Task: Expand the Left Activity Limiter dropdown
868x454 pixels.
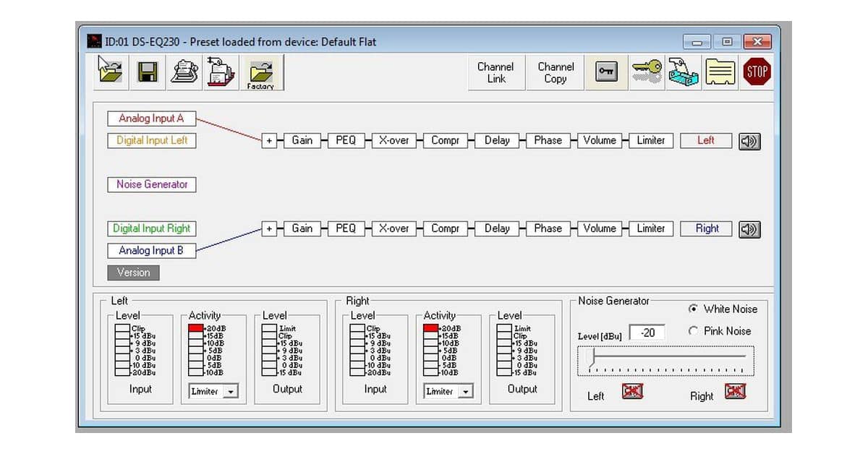Action: coord(230,392)
